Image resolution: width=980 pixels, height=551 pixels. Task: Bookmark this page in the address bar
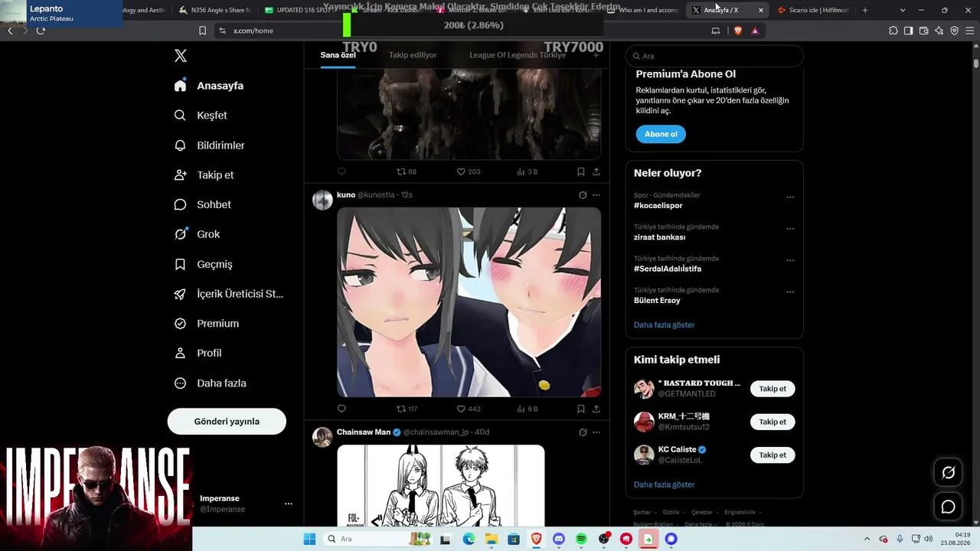[x=202, y=31]
